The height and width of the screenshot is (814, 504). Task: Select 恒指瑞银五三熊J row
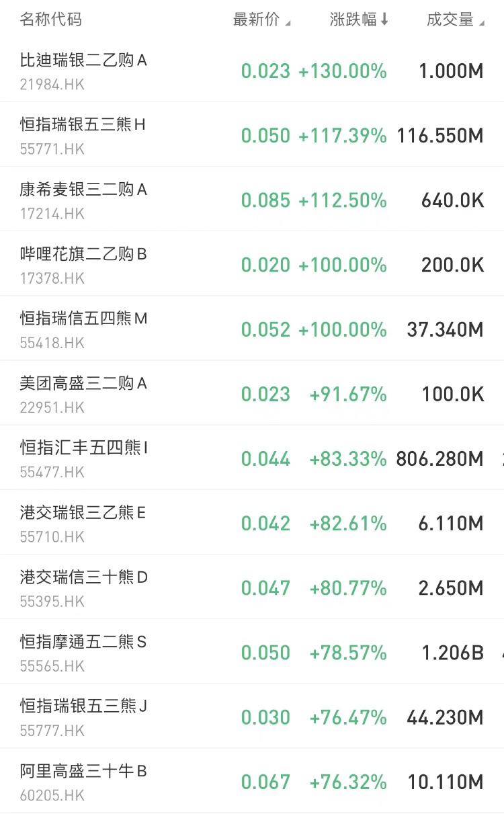click(83, 706)
